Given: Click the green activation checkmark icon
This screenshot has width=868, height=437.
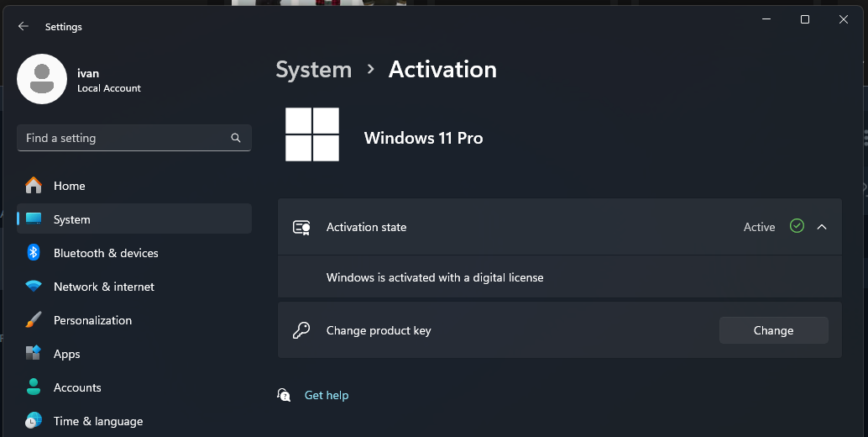Looking at the screenshot, I should [797, 226].
